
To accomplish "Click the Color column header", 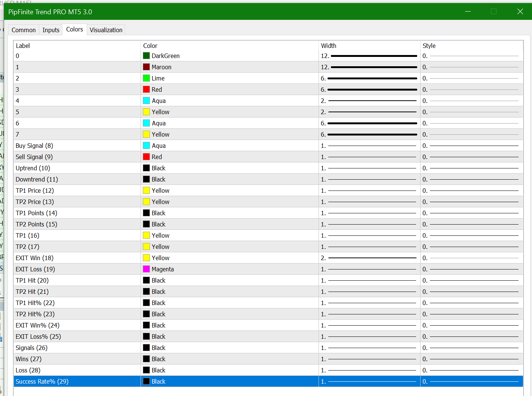I will 230,46.
